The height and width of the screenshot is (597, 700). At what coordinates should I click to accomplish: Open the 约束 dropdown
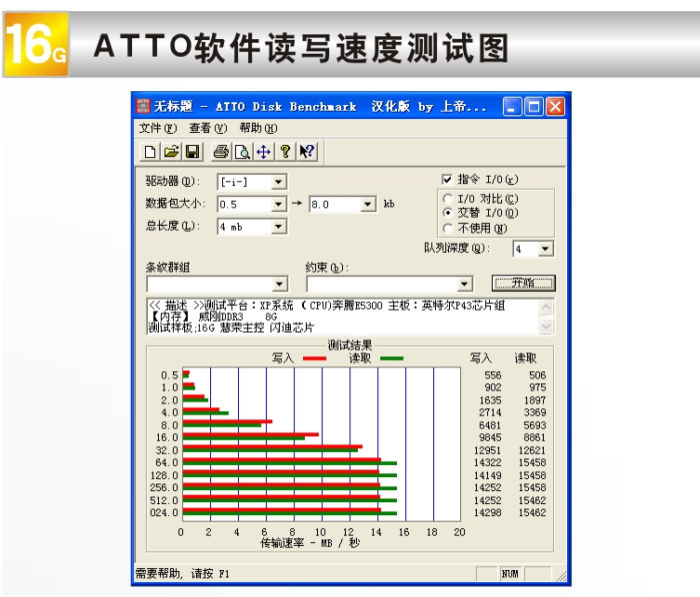464,284
